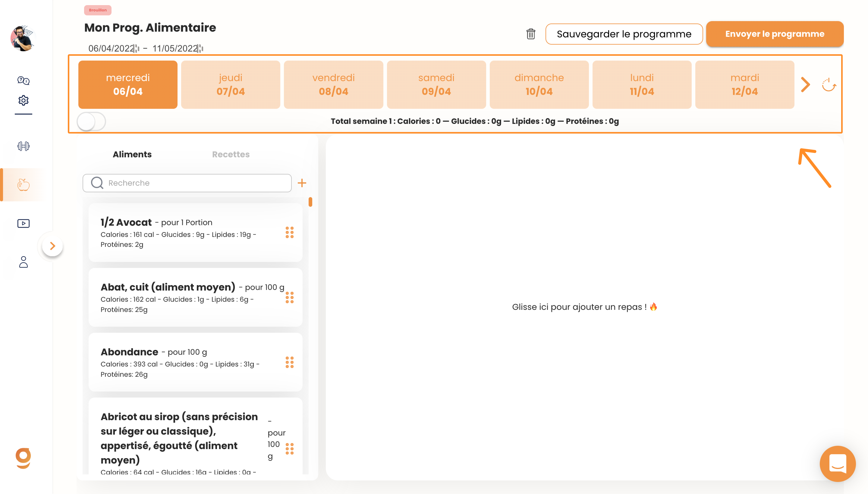Grab the drag handle for 1/2 Avocat
868x494 pixels.
point(289,232)
